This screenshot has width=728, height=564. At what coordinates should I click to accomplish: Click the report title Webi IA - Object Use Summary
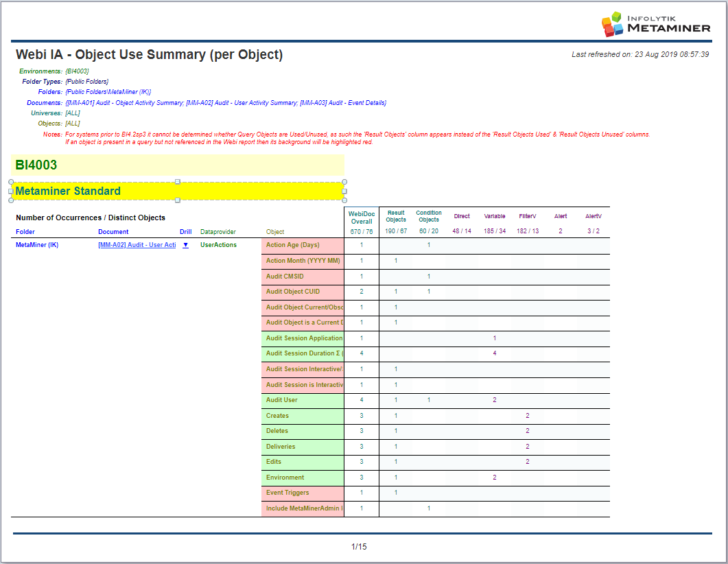pos(149,54)
